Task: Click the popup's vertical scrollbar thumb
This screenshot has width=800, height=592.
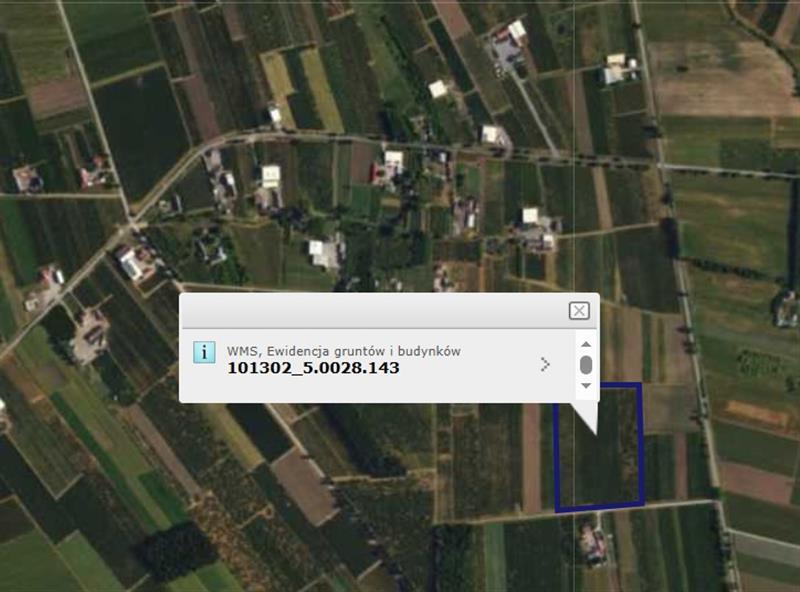Action: (x=586, y=364)
